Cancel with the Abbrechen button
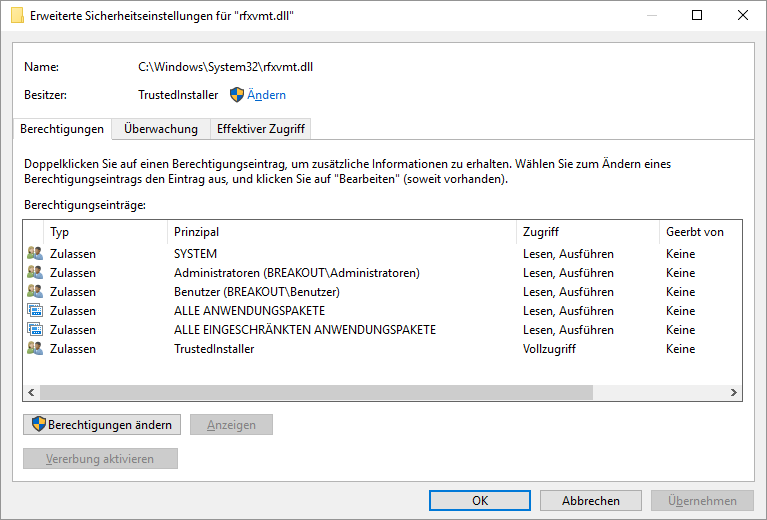Viewport: 767px width, 520px height. point(591,500)
